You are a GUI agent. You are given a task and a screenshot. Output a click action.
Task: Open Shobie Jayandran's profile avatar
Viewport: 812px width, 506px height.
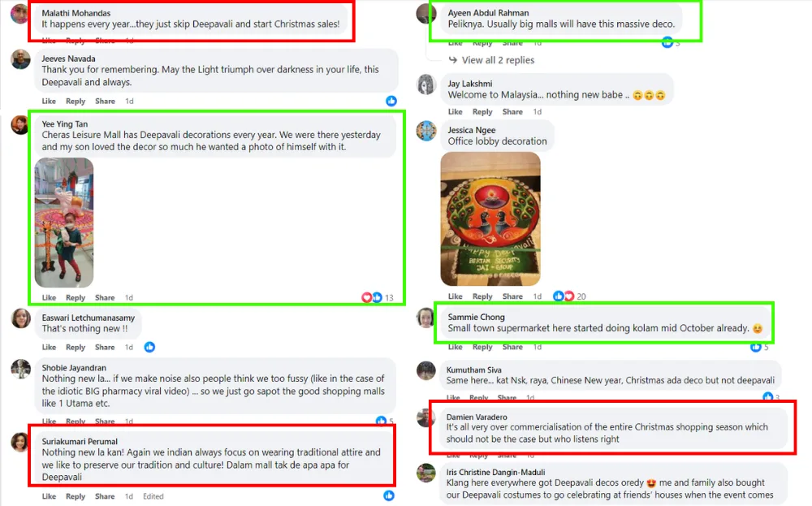[x=21, y=369]
